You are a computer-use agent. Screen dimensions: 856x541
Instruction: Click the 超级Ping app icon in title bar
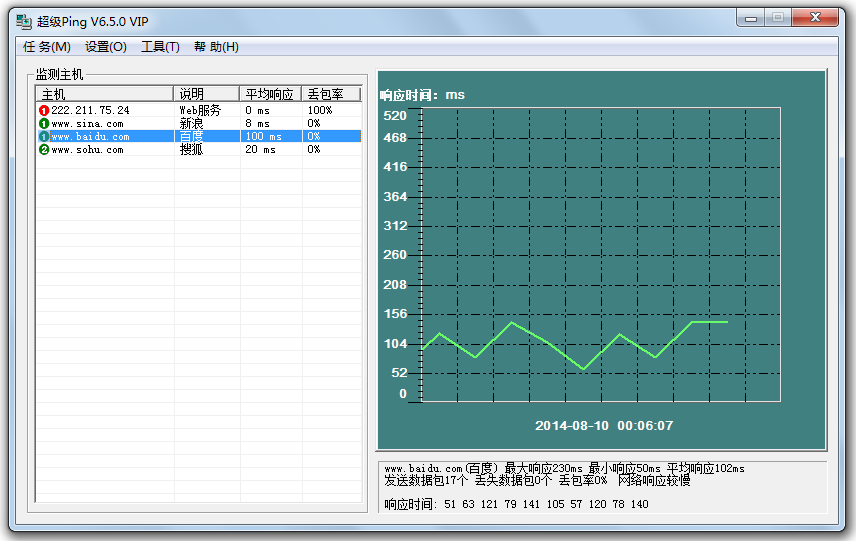pyautogui.click(x=23, y=21)
